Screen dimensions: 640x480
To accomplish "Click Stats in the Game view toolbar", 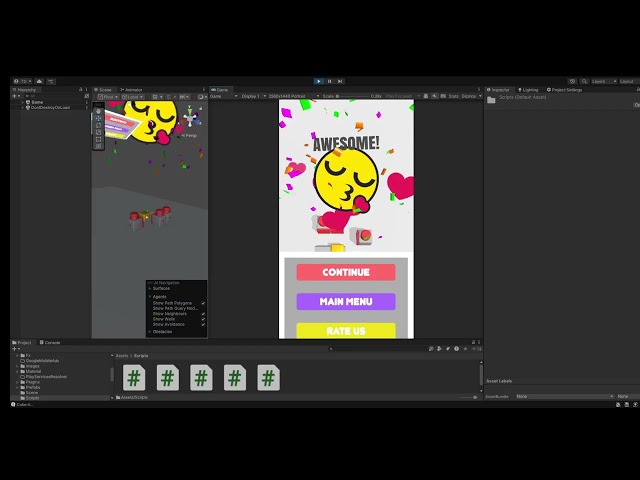I will 453,96.
